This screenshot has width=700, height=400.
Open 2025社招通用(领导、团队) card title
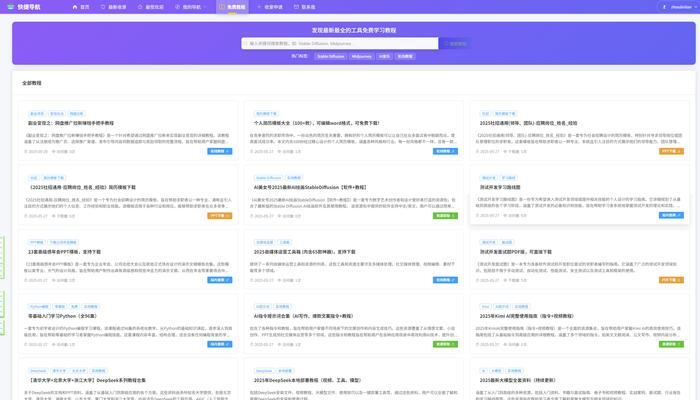click(x=528, y=123)
